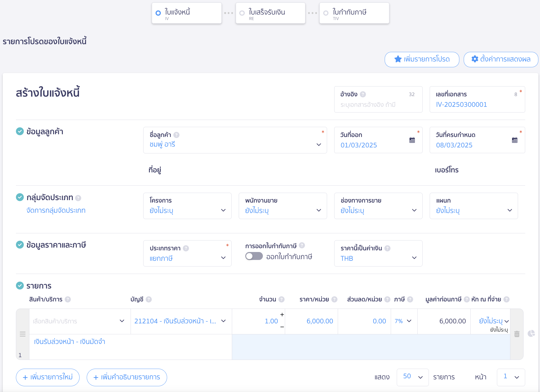Edit description เงินรับล่วงหน้า - เงินมัดจำ
Viewport: 540px width, 392px height.
(131, 347)
